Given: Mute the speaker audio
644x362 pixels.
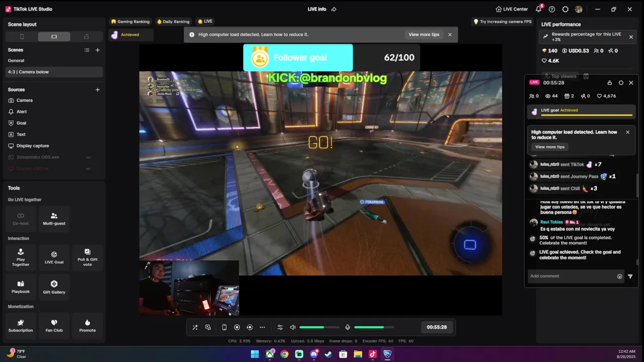Looking at the screenshot, I should pos(293,327).
